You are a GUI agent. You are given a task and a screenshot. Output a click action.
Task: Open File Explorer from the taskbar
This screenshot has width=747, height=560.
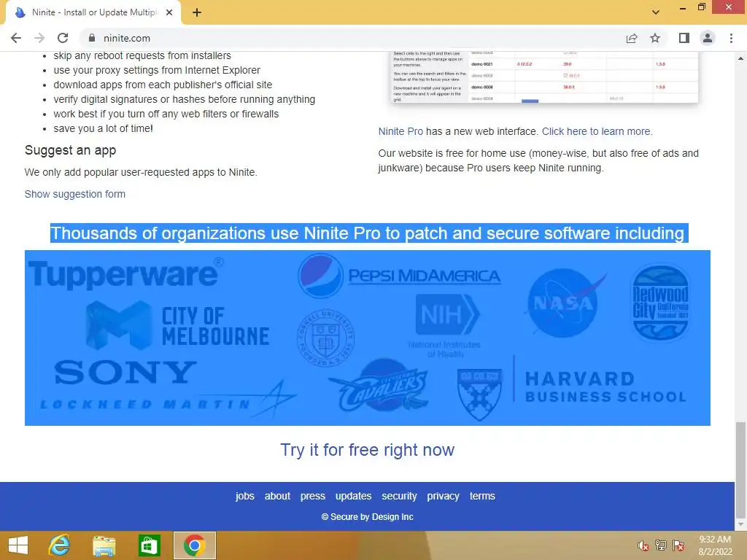(x=104, y=545)
